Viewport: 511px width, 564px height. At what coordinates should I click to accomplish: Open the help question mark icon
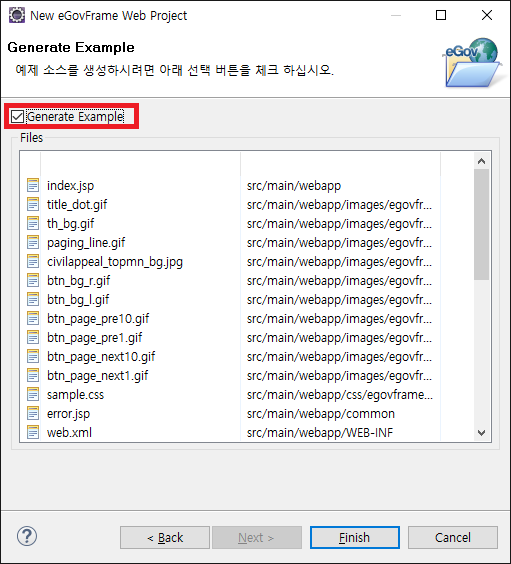tap(27, 536)
